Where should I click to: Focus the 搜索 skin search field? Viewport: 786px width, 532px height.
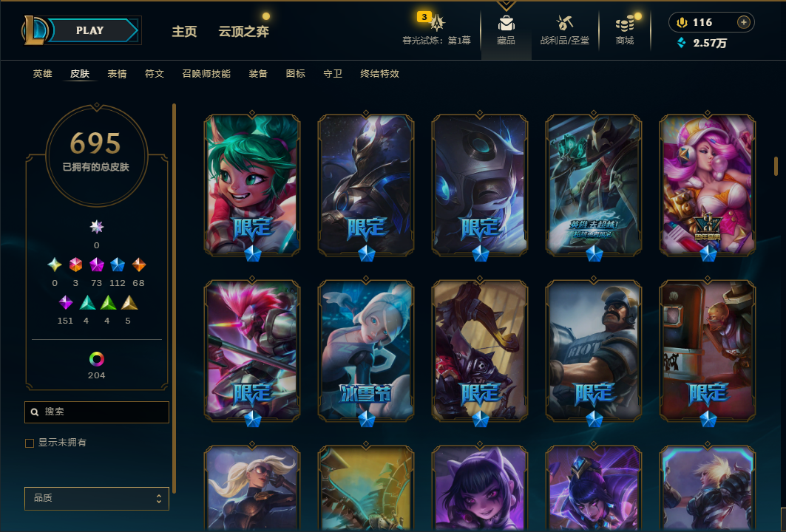[x=97, y=412]
